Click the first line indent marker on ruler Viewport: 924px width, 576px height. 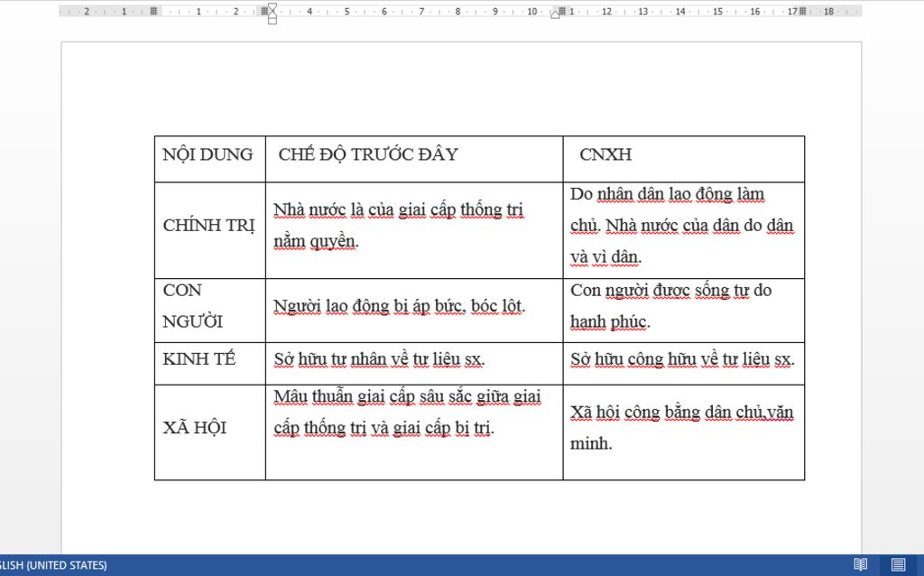click(272, 7)
